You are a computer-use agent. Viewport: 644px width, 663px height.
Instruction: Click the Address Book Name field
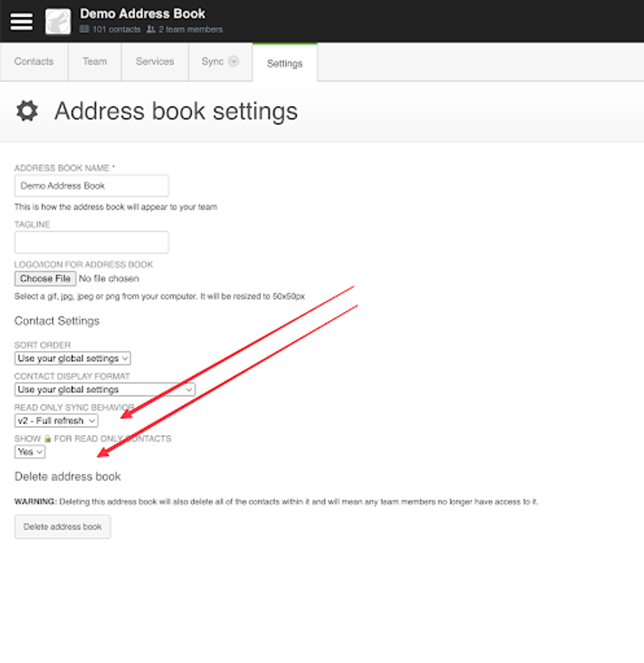(92, 185)
